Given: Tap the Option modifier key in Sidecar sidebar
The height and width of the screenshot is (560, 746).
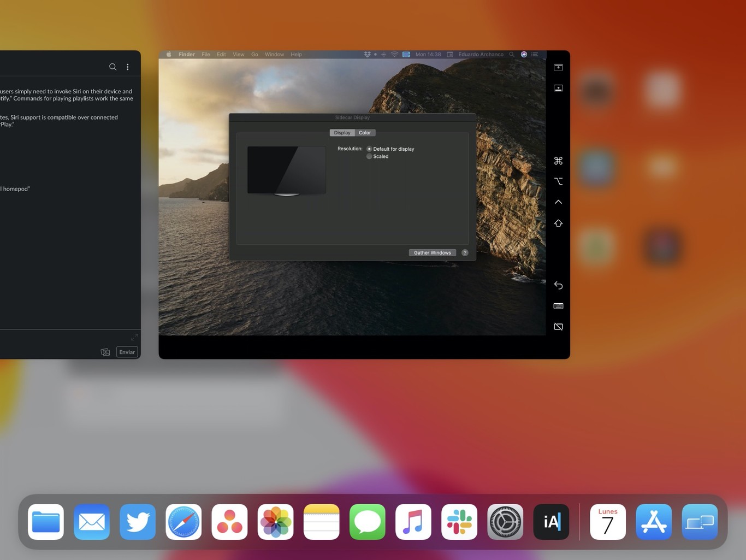Looking at the screenshot, I should click(558, 181).
